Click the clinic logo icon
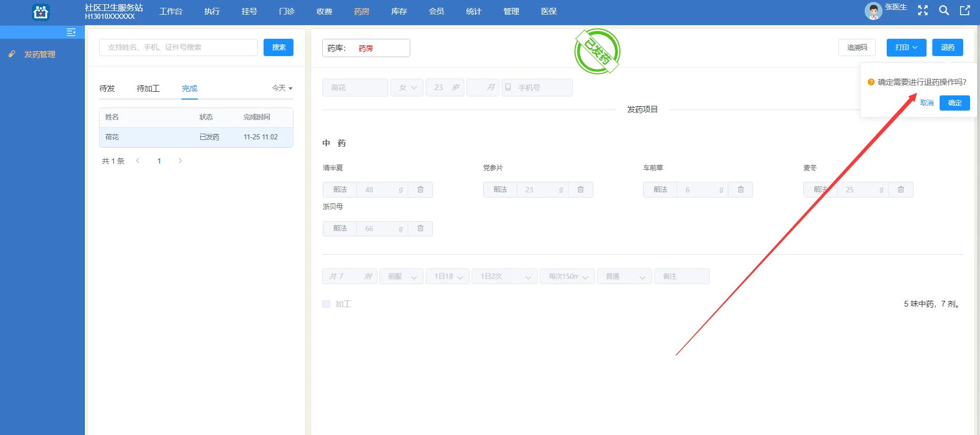 click(x=41, y=12)
